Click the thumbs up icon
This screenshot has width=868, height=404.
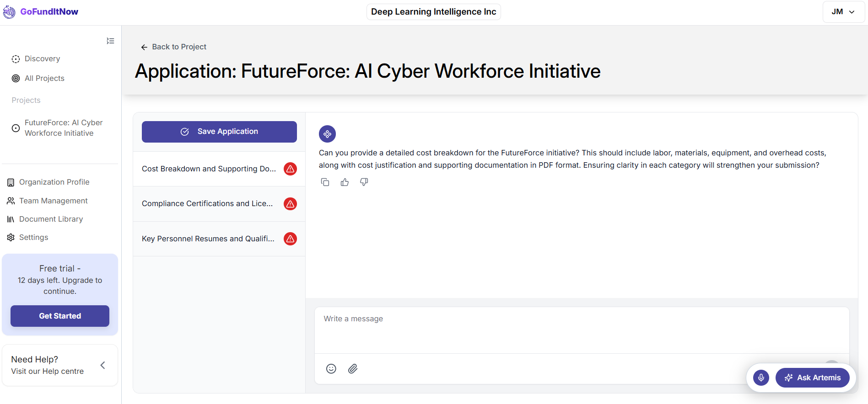[345, 182]
